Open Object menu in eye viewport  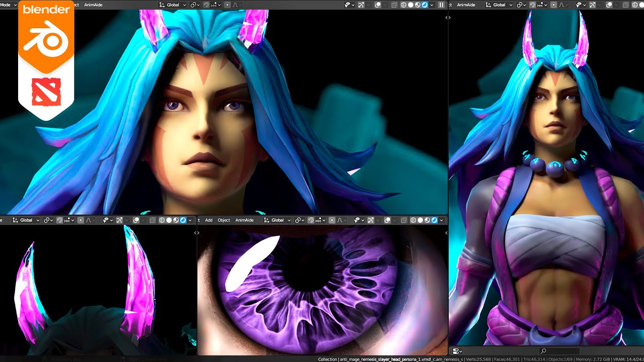click(x=224, y=220)
